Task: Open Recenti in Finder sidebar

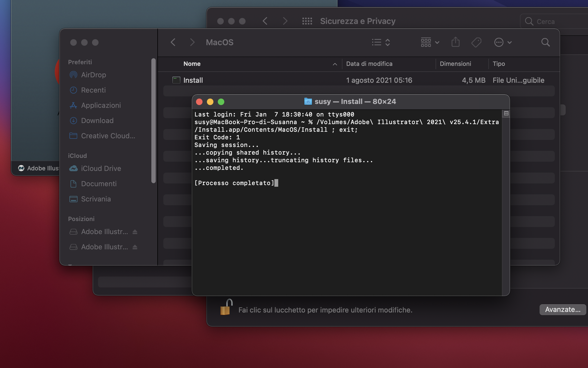Action: [x=93, y=90]
